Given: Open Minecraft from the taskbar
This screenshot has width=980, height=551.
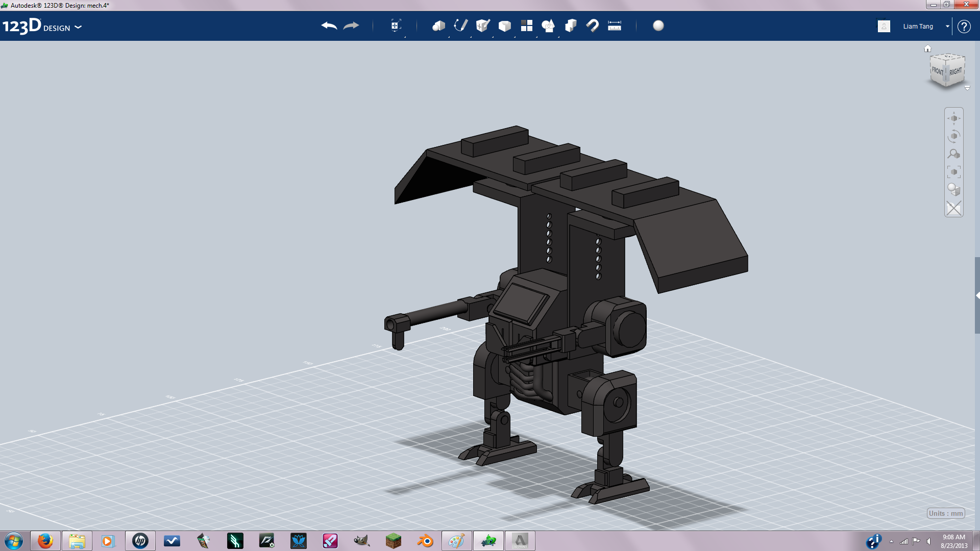Looking at the screenshot, I should tap(394, 541).
